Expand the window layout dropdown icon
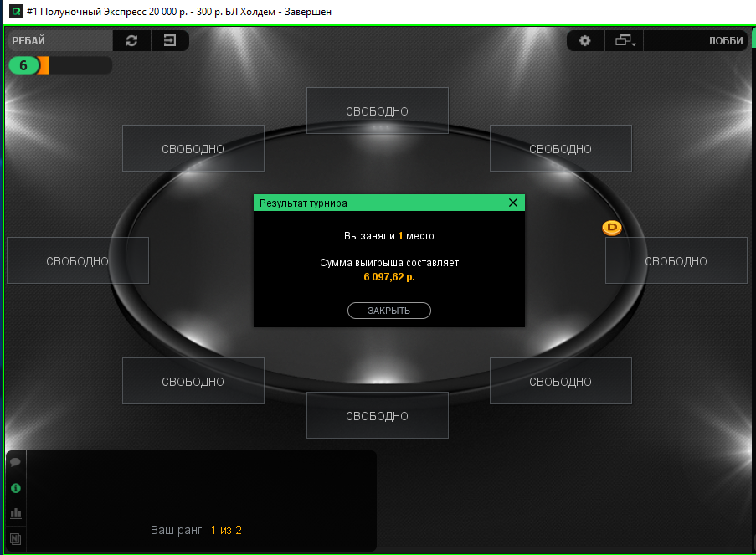The height and width of the screenshot is (555, 756). 625,40
